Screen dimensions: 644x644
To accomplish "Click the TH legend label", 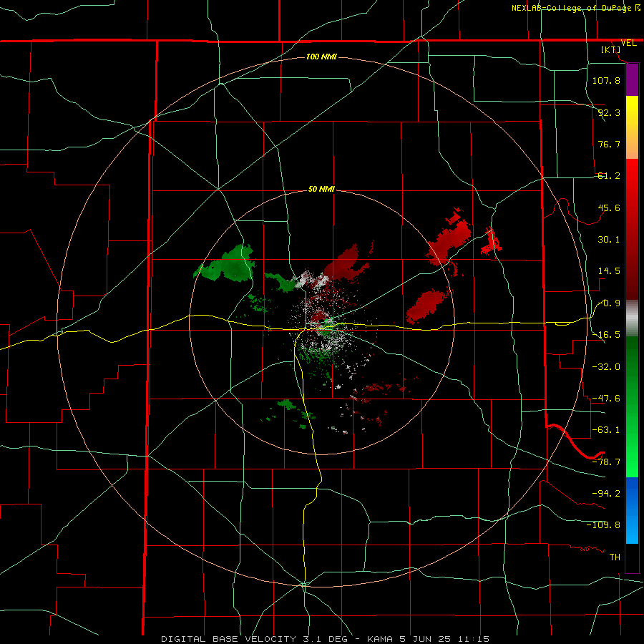I will (x=615, y=557).
